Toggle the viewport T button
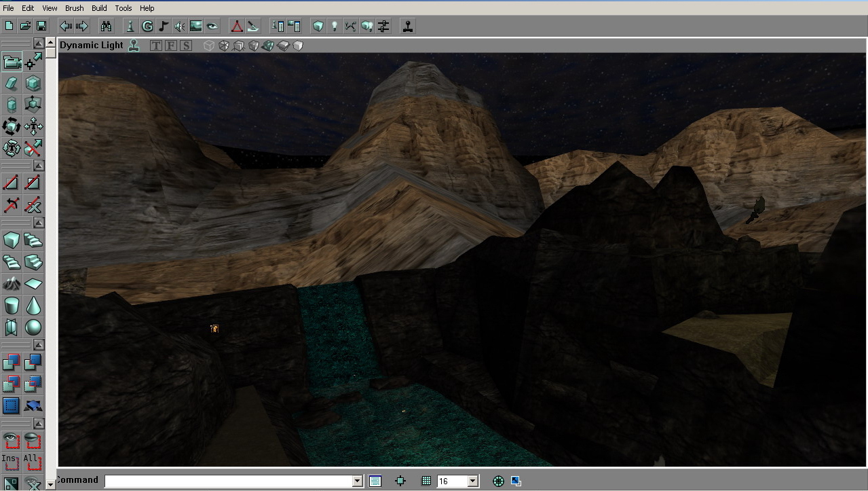The width and height of the screenshot is (868, 491). [x=156, y=46]
